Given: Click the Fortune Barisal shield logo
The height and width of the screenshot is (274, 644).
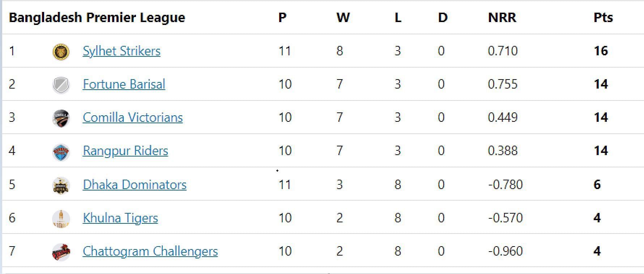Looking at the screenshot, I should pyautogui.click(x=61, y=85).
